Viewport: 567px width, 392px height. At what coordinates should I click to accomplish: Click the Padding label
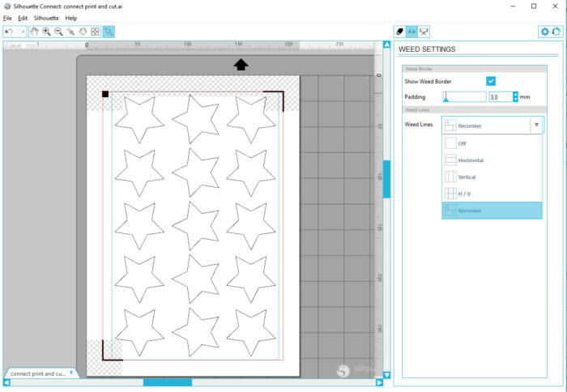tap(415, 97)
